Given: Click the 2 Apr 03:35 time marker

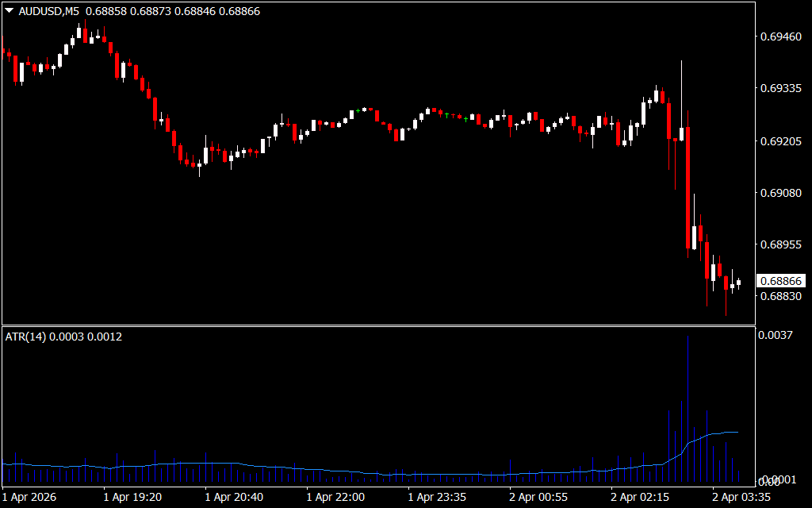Looking at the screenshot, I should (741, 497).
